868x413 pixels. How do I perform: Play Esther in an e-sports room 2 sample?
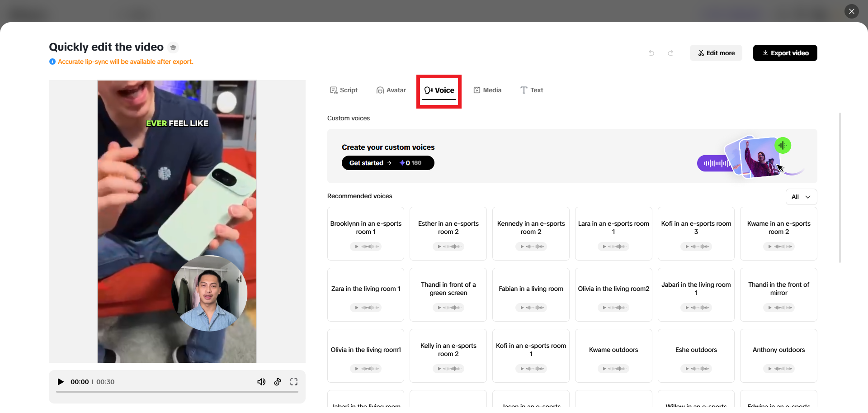(x=448, y=247)
